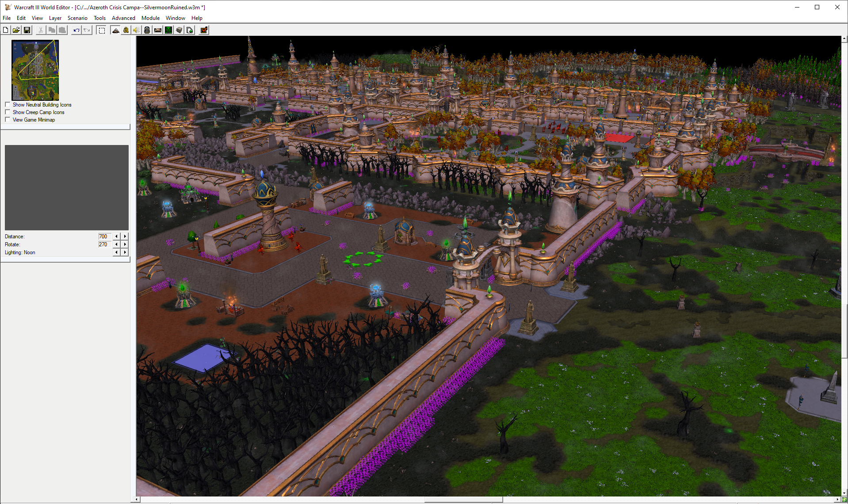Open the Object Editor helmet icon
The image size is (848, 504).
point(147,30)
